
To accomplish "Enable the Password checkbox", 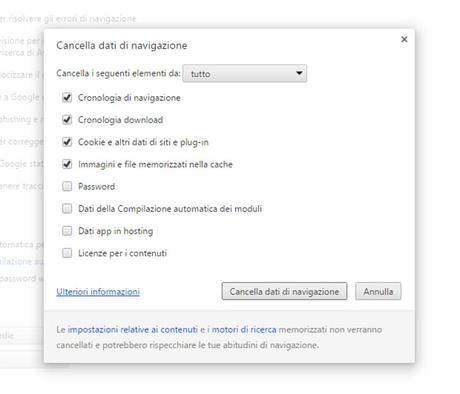I will click(x=67, y=186).
